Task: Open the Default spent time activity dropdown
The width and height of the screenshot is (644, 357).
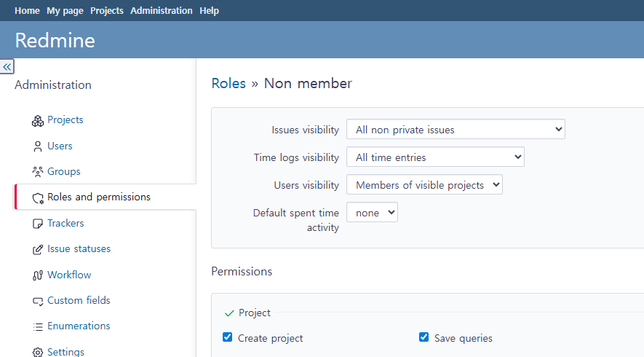Action: click(372, 213)
